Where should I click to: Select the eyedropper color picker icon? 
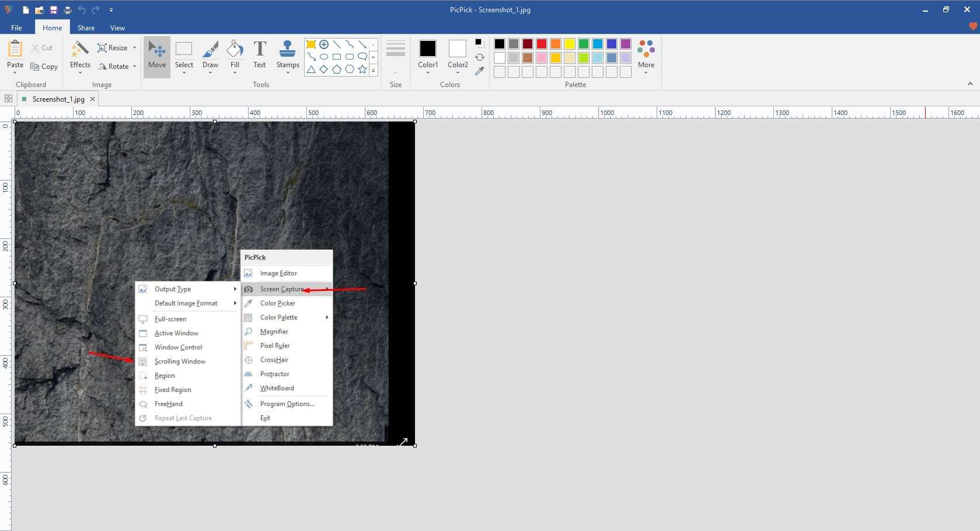479,71
